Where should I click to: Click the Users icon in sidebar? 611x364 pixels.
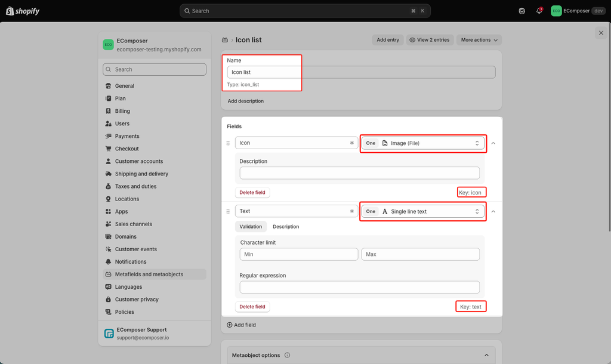pyautogui.click(x=109, y=124)
